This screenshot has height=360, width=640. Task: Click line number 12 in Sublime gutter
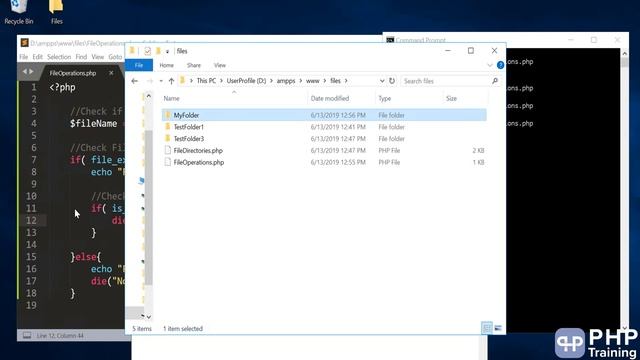click(31, 220)
